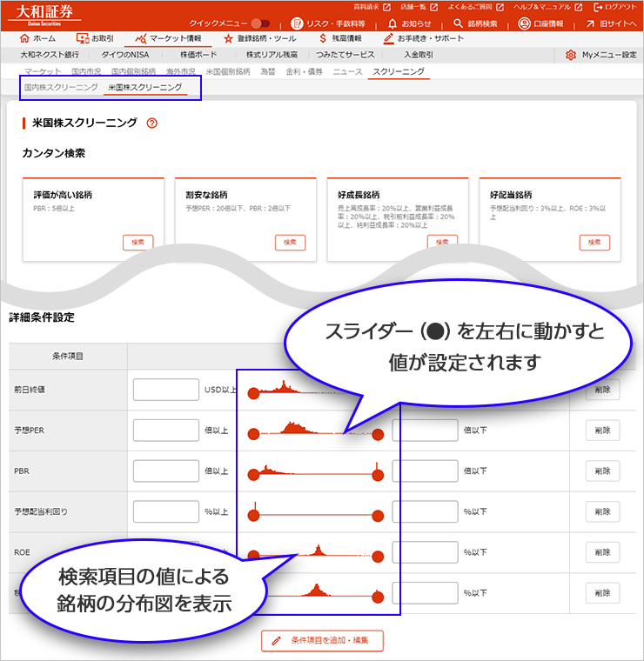The height and width of the screenshot is (661, 644).
Task: Open the お取引 menu
Action: 95,38
